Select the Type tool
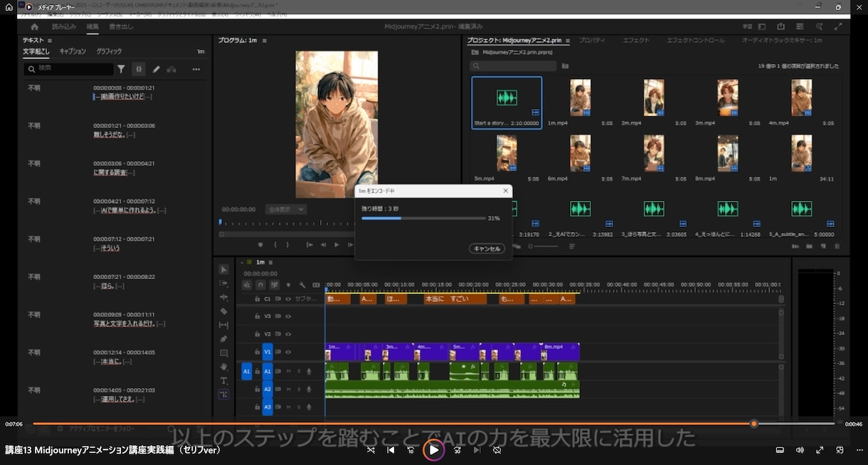The width and height of the screenshot is (868, 465). [x=224, y=380]
